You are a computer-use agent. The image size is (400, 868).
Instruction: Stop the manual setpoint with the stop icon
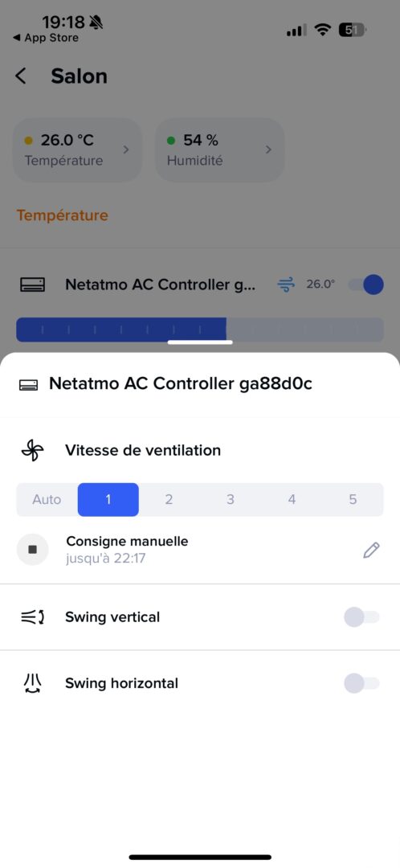click(33, 550)
